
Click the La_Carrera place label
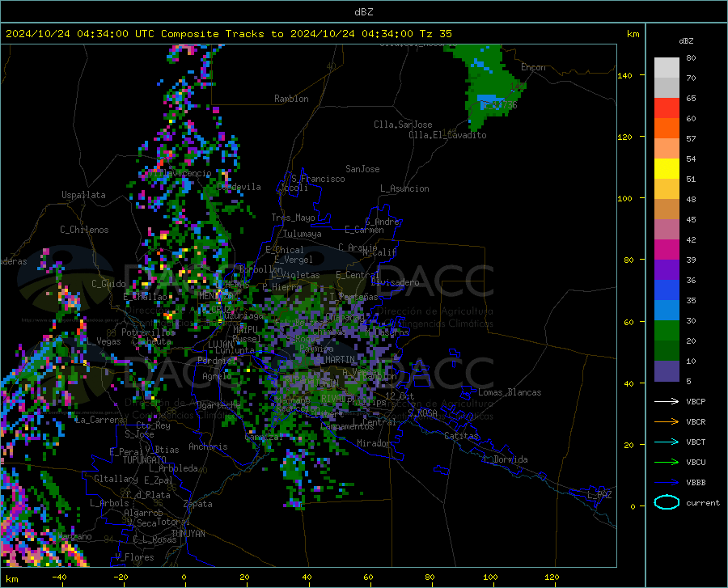[99, 420]
